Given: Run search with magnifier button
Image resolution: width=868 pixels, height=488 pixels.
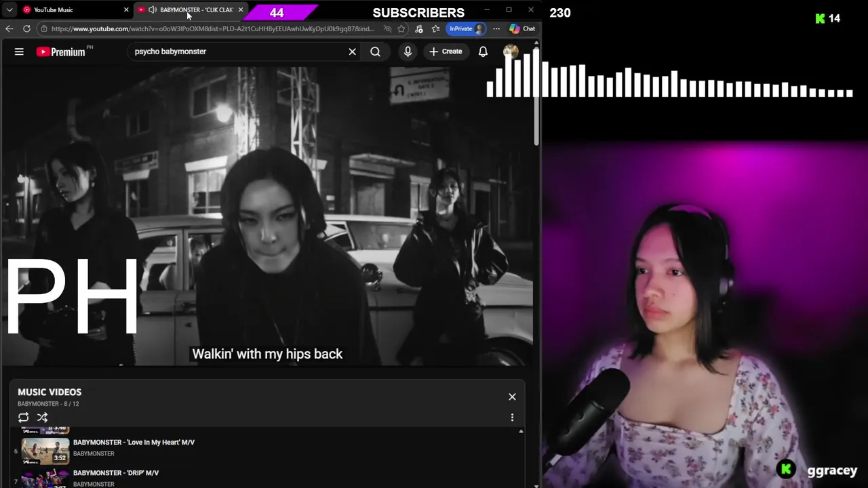Looking at the screenshot, I should coord(375,52).
